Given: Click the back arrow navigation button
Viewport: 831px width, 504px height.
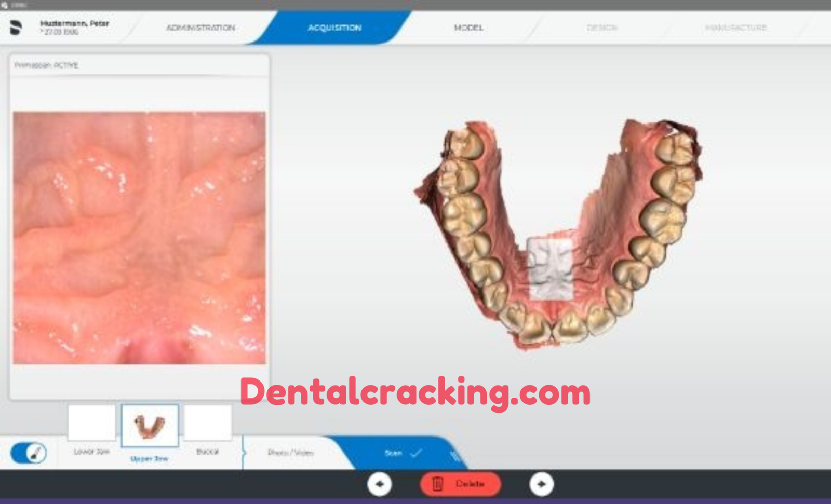Looking at the screenshot, I should [380, 484].
